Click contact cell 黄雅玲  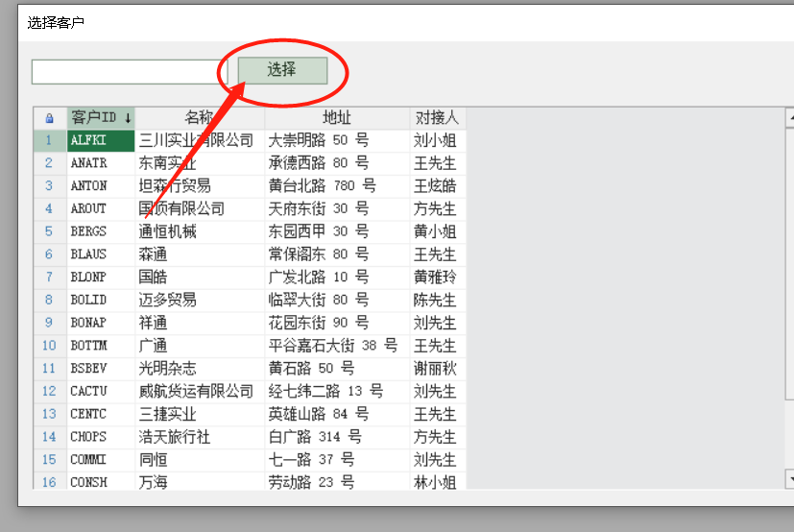click(x=436, y=278)
